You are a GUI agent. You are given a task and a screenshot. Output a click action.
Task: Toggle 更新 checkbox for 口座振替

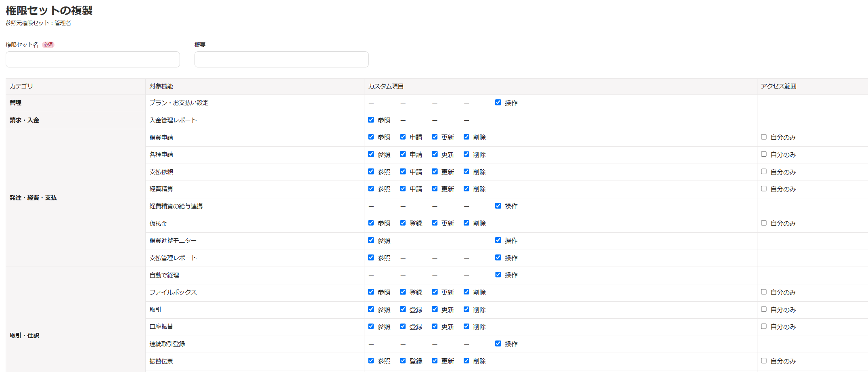point(435,326)
